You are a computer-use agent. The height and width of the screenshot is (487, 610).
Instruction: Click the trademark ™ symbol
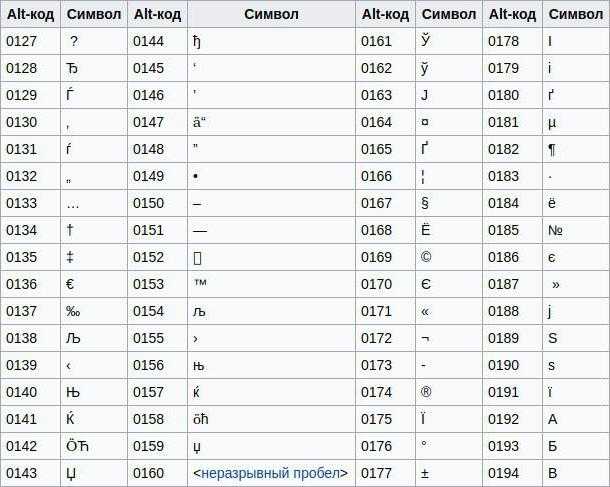point(200,283)
